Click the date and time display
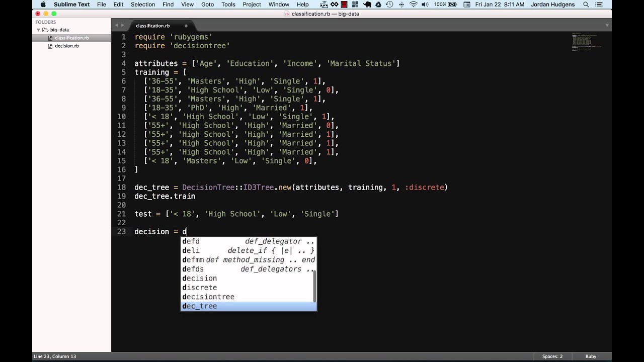Image resolution: width=644 pixels, height=362 pixels. coord(499,5)
